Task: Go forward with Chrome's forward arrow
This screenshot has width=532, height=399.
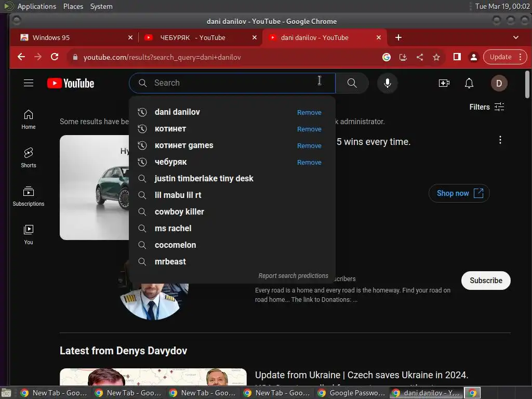Action: point(38,57)
